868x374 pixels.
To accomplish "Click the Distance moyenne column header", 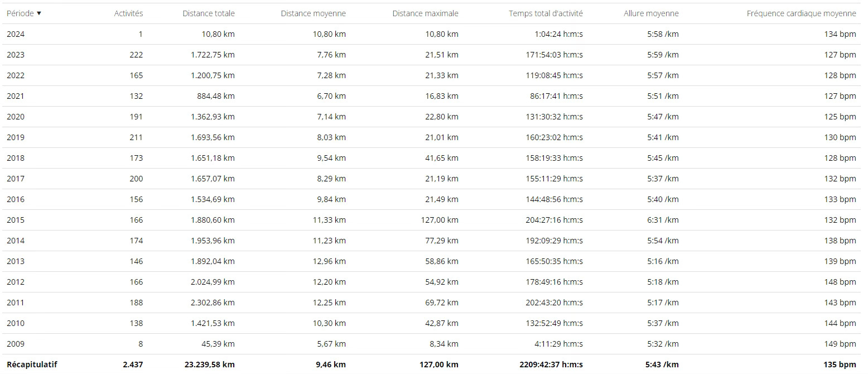I will coord(313,13).
